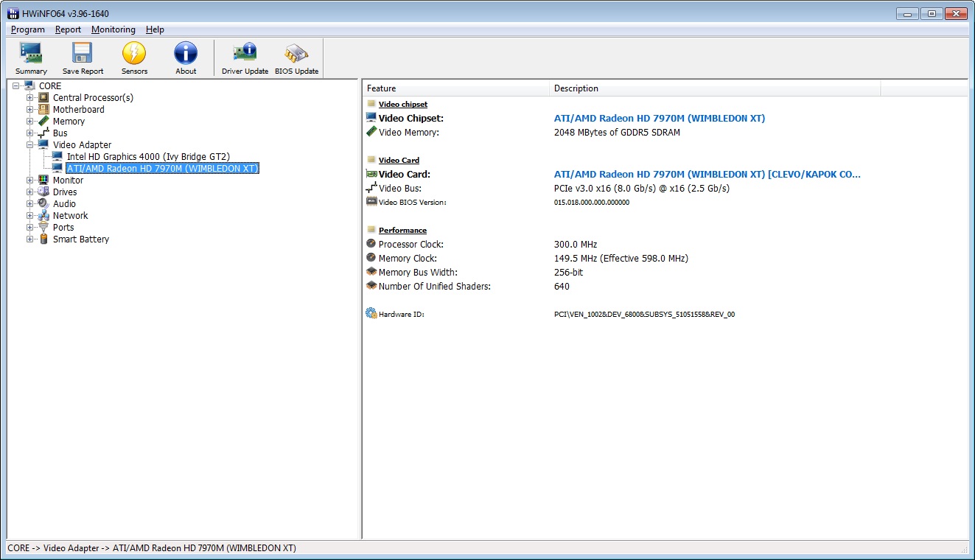Open the Report menu

tap(68, 29)
